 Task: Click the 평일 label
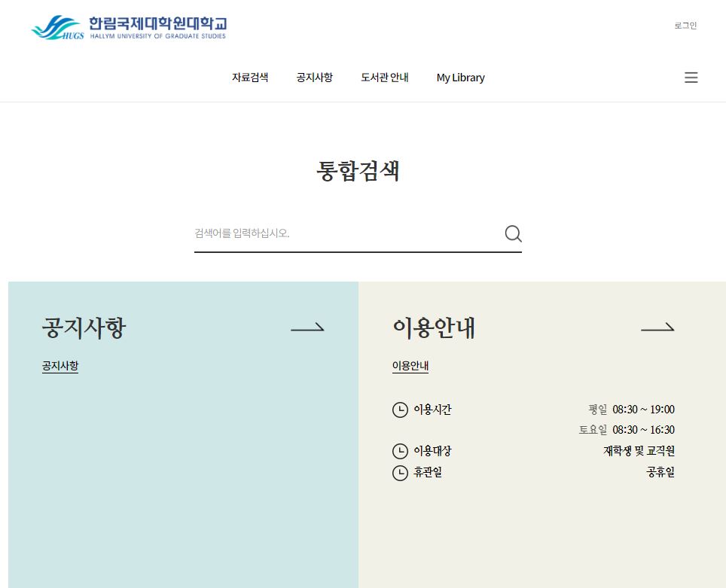tap(598, 410)
